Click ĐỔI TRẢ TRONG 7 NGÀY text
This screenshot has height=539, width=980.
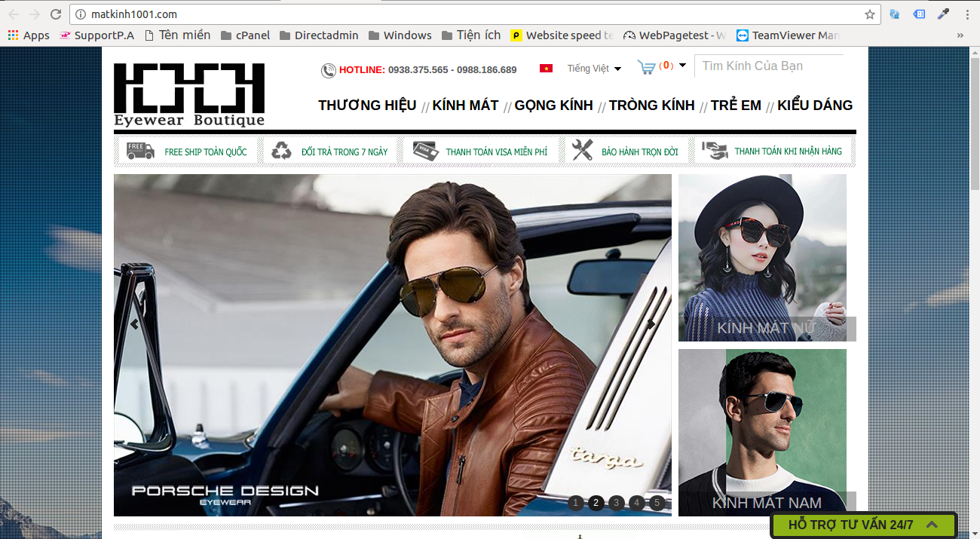click(345, 152)
